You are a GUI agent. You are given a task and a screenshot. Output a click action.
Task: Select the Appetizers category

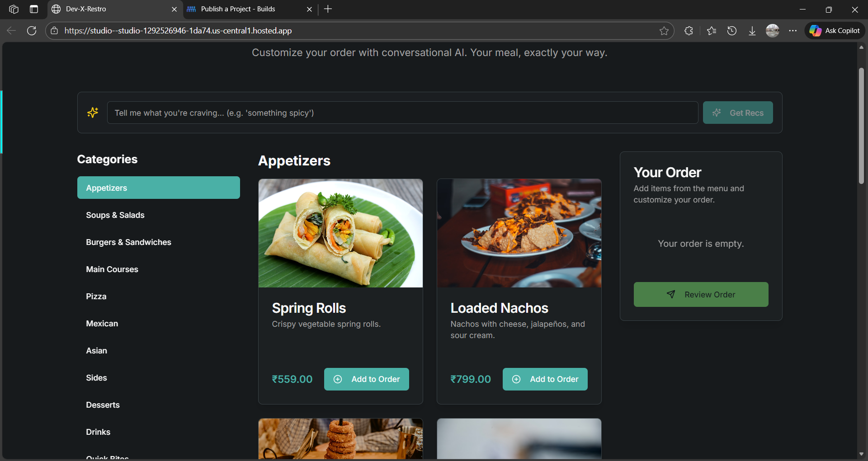coord(159,188)
